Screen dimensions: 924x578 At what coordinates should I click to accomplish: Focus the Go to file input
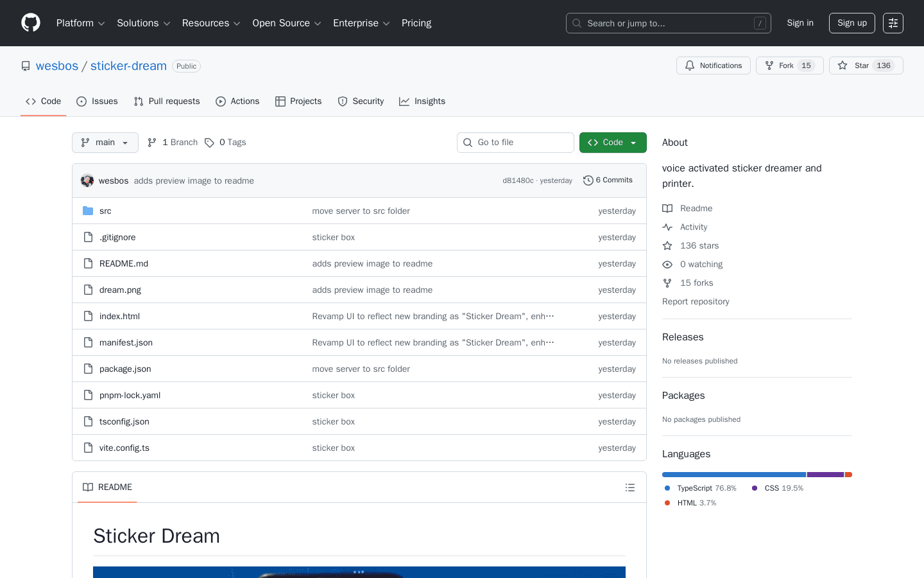pyautogui.click(x=515, y=143)
